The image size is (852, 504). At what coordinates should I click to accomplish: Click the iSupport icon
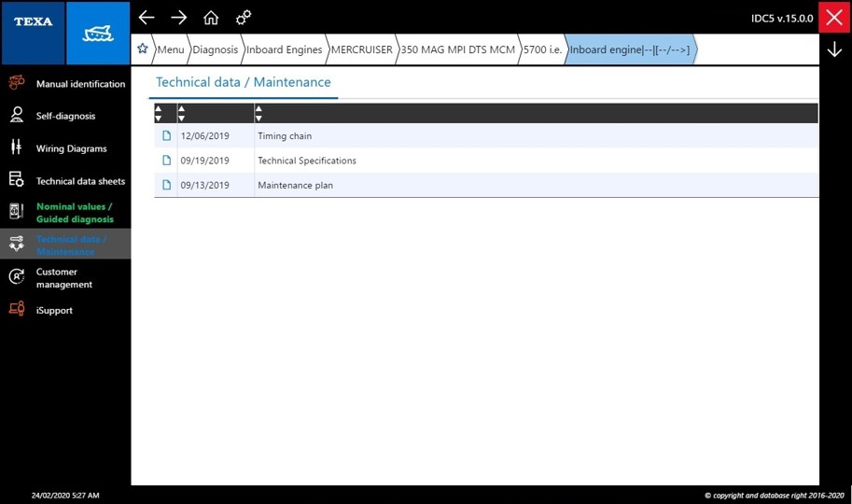click(x=16, y=309)
